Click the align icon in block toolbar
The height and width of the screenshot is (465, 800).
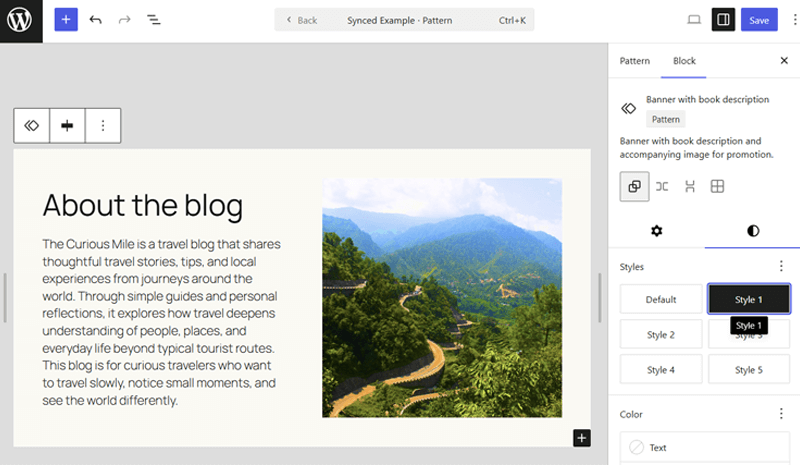pos(67,126)
